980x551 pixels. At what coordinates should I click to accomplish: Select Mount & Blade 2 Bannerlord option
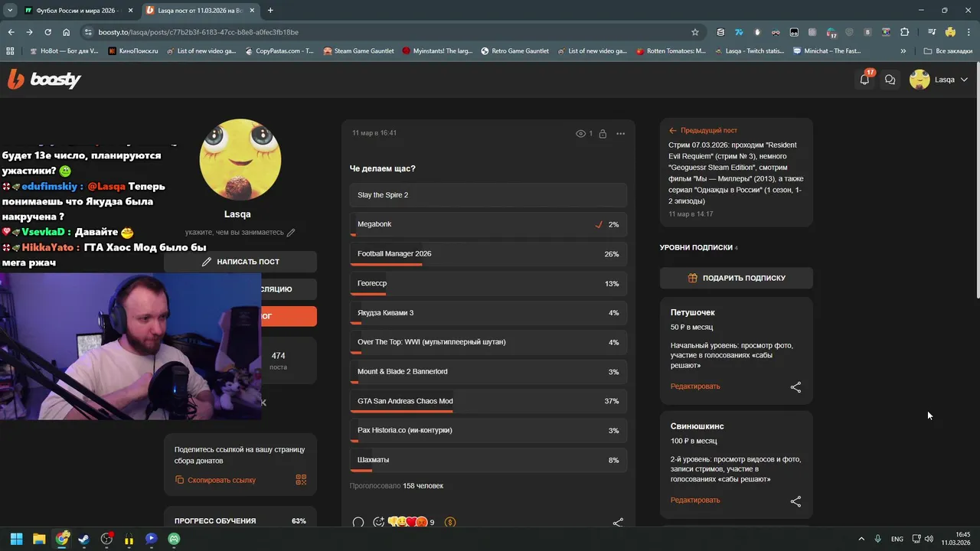point(488,372)
